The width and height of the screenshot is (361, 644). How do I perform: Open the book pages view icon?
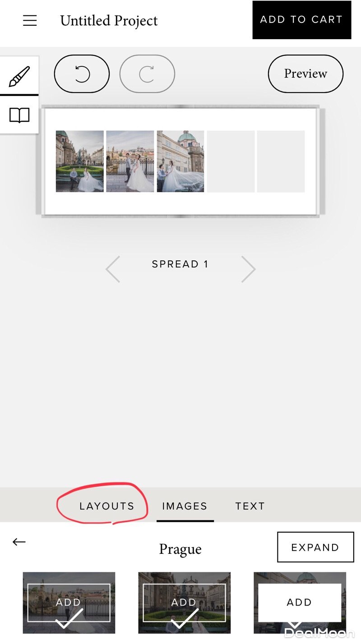(19, 115)
